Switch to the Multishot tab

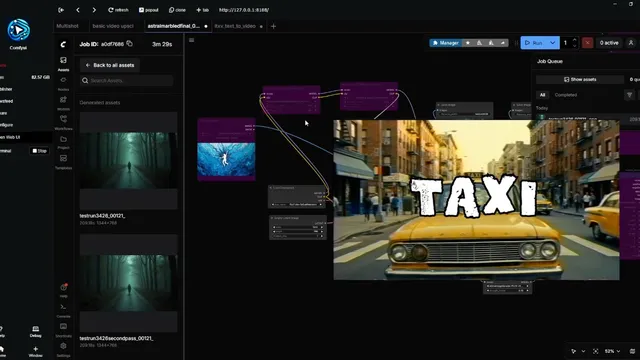click(x=67, y=26)
